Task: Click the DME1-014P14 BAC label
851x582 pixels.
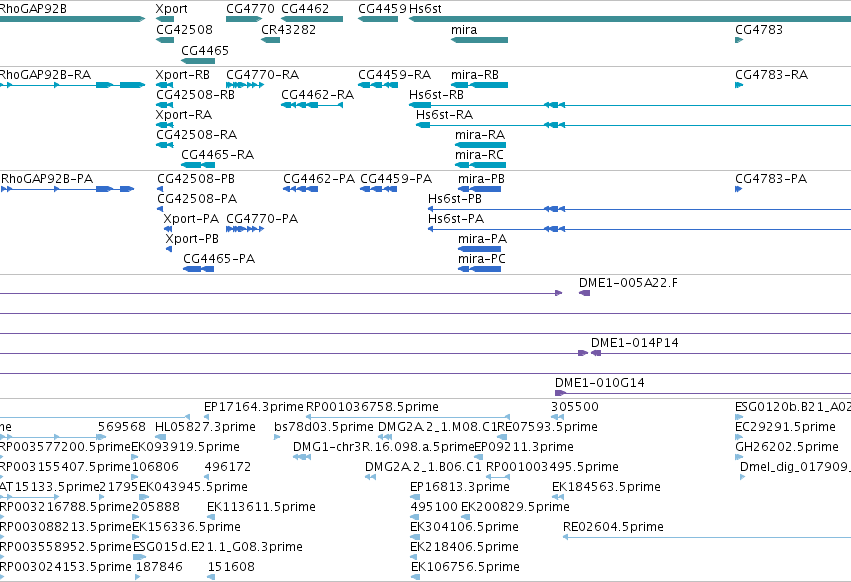Action: coord(635,343)
